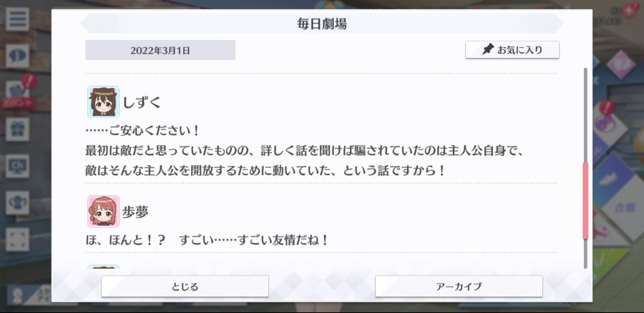This screenshot has width=644, height=313.
Task: Click the pushpin icon in favorite button
Action: [487, 50]
